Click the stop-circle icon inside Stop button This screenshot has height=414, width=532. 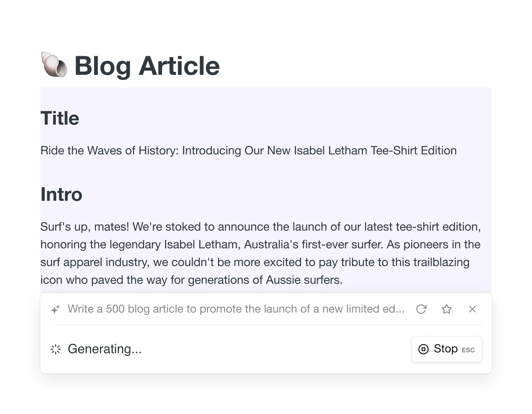(424, 349)
